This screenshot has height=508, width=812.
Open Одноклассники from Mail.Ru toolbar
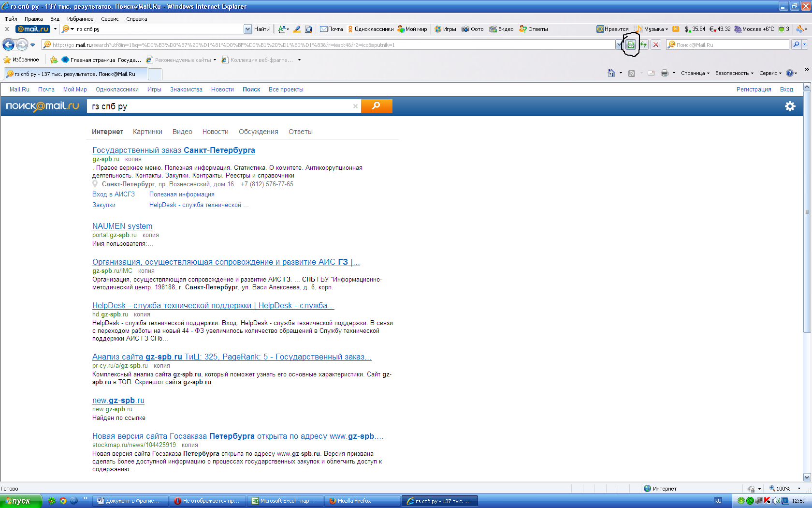[371, 29]
